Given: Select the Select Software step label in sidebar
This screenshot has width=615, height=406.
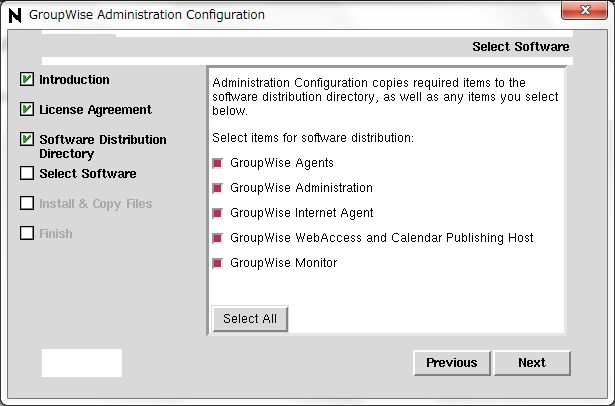Looking at the screenshot, I should [88, 174].
